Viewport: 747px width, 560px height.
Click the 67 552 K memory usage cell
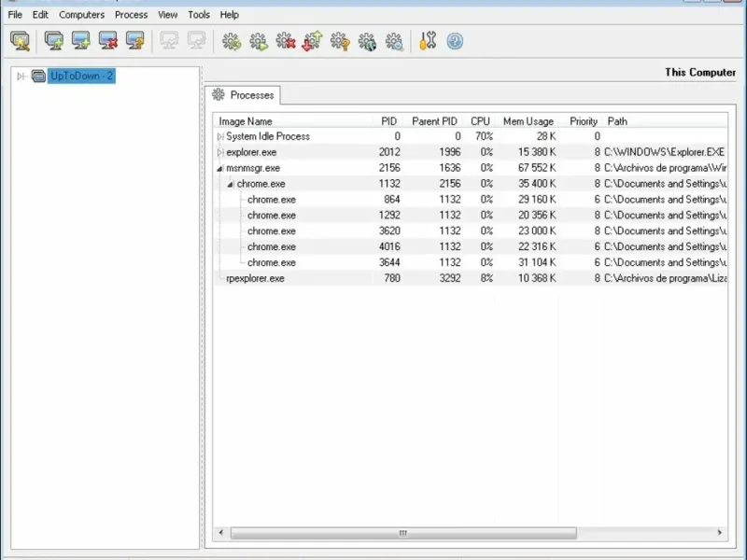536,168
